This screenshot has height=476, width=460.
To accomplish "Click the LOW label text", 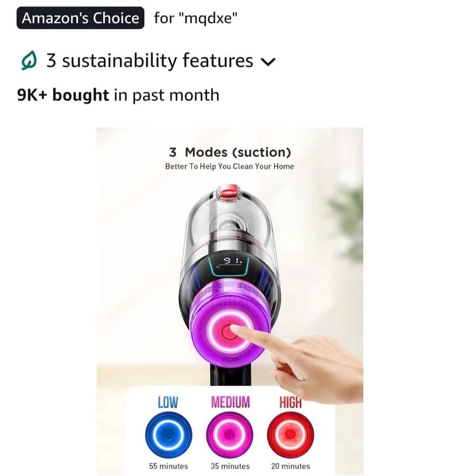I will (x=168, y=402).
